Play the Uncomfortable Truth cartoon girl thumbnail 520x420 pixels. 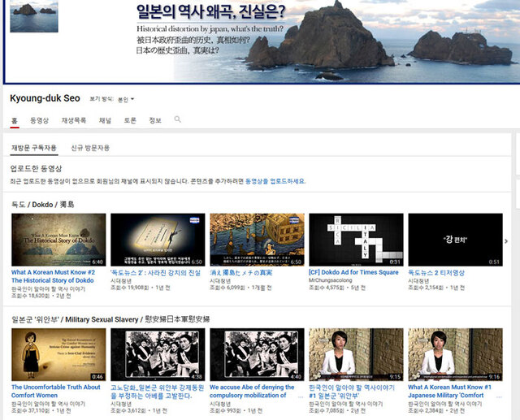(x=58, y=355)
